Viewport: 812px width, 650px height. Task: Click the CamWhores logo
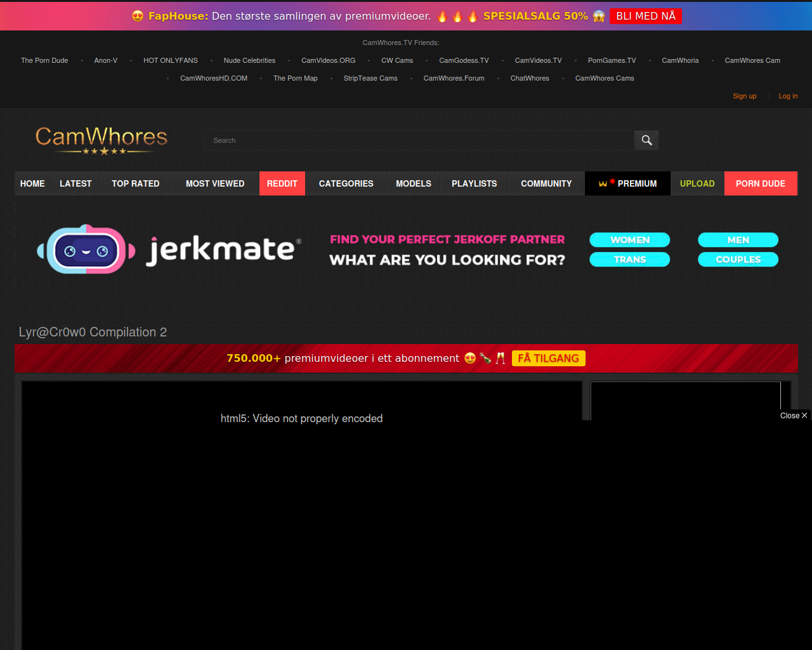[101, 140]
